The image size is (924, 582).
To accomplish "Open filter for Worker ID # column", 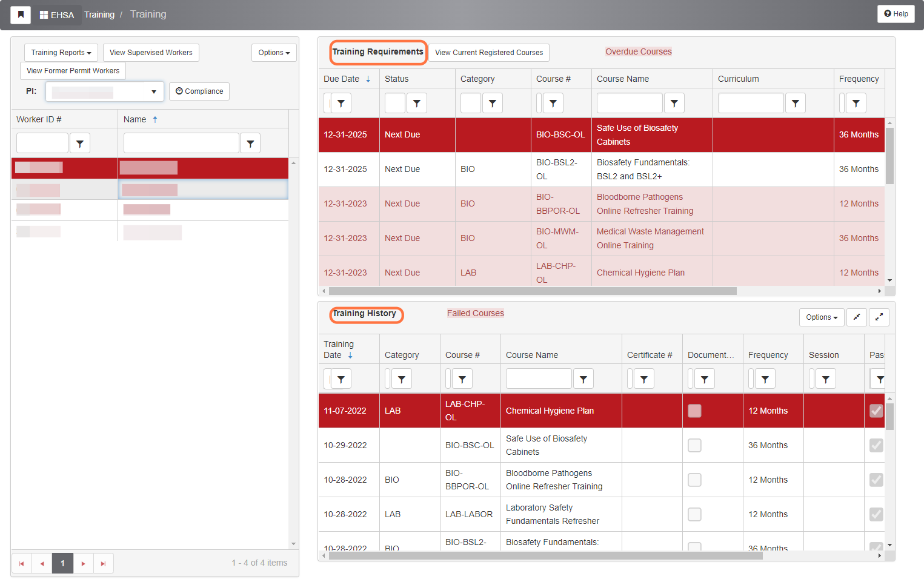I will point(80,144).
